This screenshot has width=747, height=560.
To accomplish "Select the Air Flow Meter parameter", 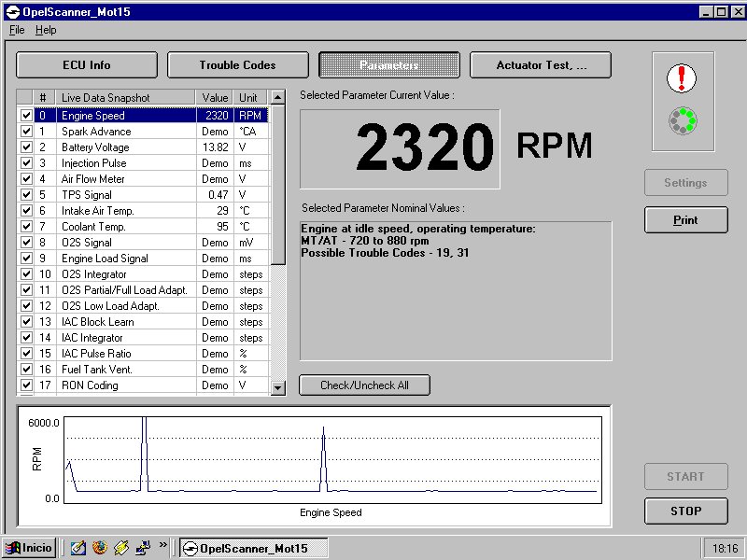I will (x=143, y=179).
